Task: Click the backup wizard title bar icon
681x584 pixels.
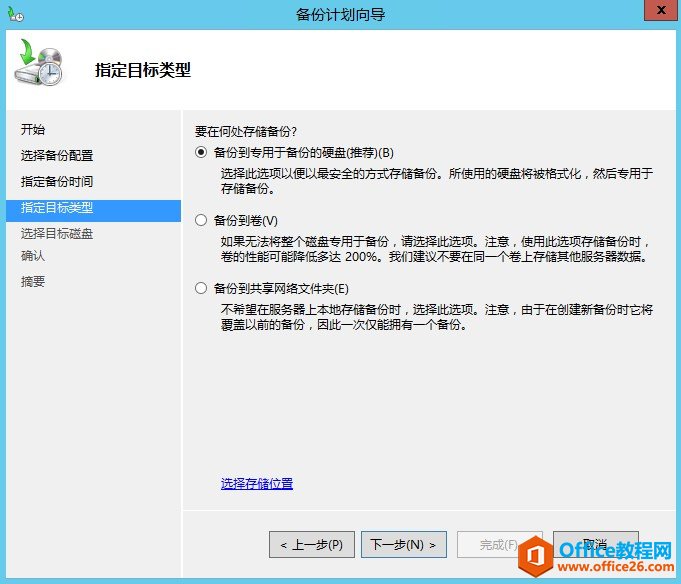Action: coord(16,14)
